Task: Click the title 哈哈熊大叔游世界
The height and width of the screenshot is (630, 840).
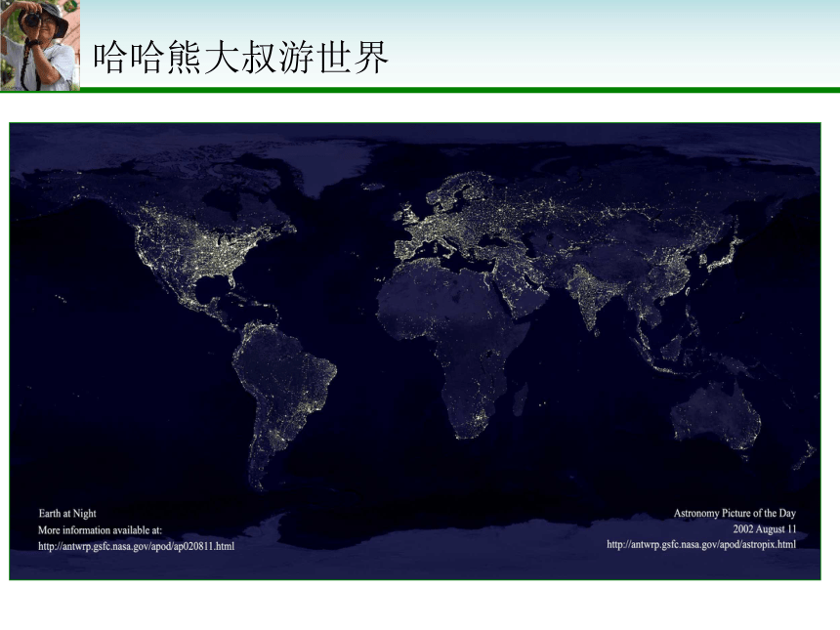Action: tap(240, 58)
